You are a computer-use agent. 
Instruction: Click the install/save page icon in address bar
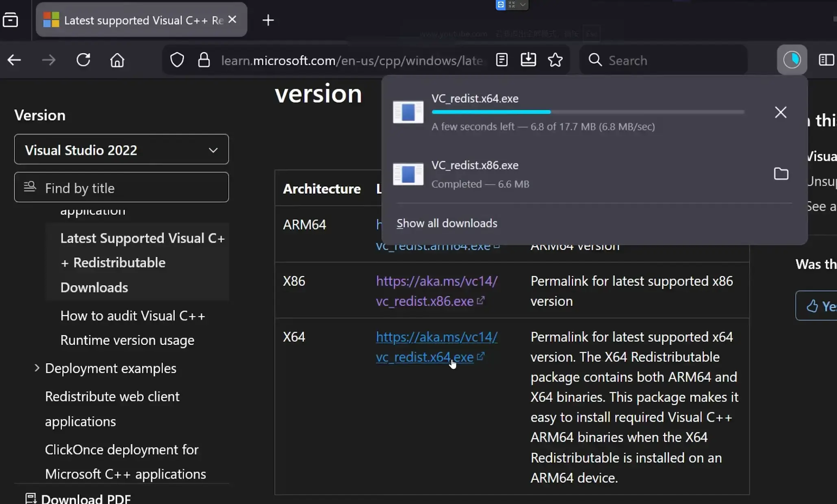click(x=528, y=60)
